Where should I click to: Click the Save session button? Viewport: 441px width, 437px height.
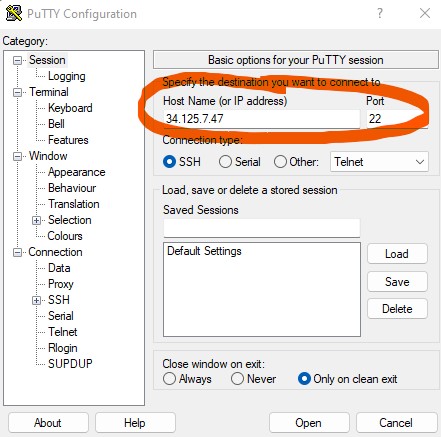pyautogui.click(x=397, y=282)
